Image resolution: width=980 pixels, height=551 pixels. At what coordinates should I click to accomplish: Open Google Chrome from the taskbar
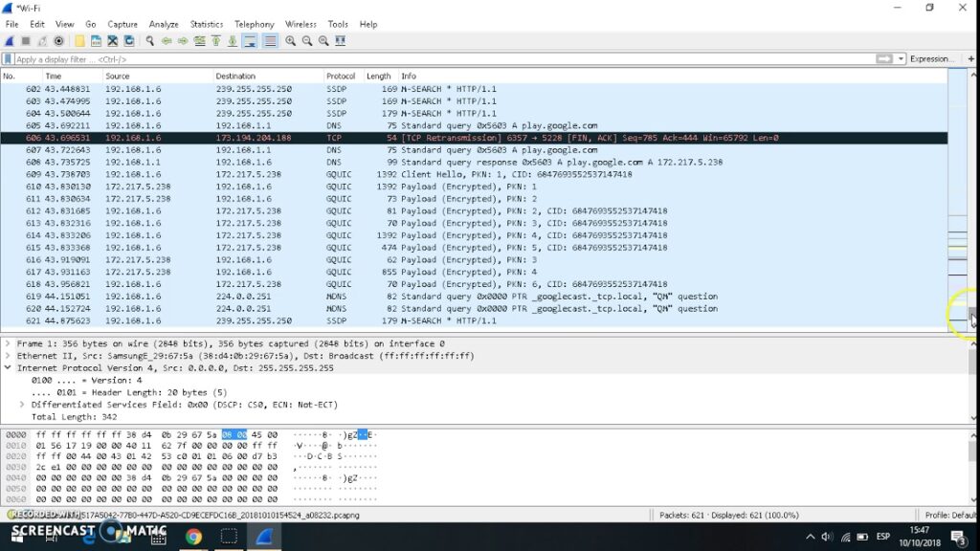click(x=193, y=537)
